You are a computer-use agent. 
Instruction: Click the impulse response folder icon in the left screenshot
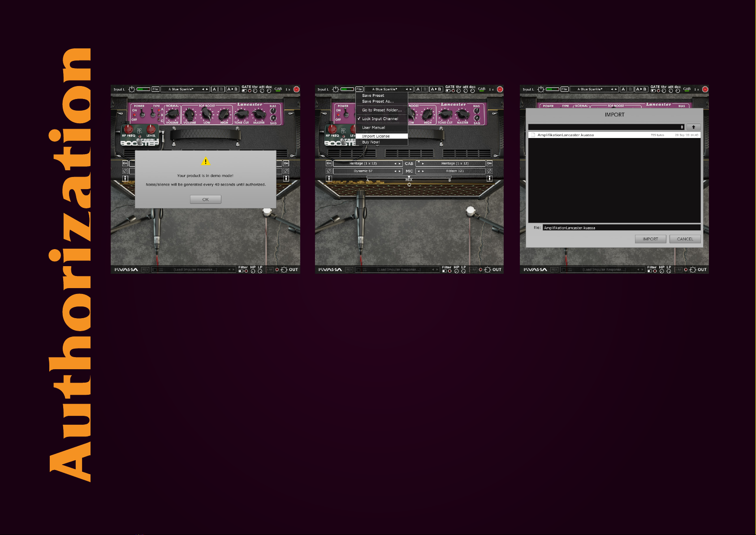(155, 270)
